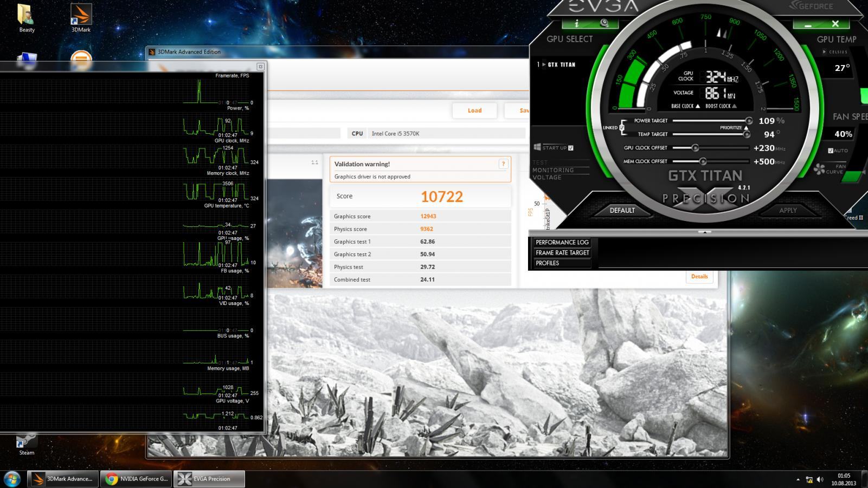This screenshot has width=868, height=488.
Task: Click the 3DMark score value 10722
Action: pos(442,197)
